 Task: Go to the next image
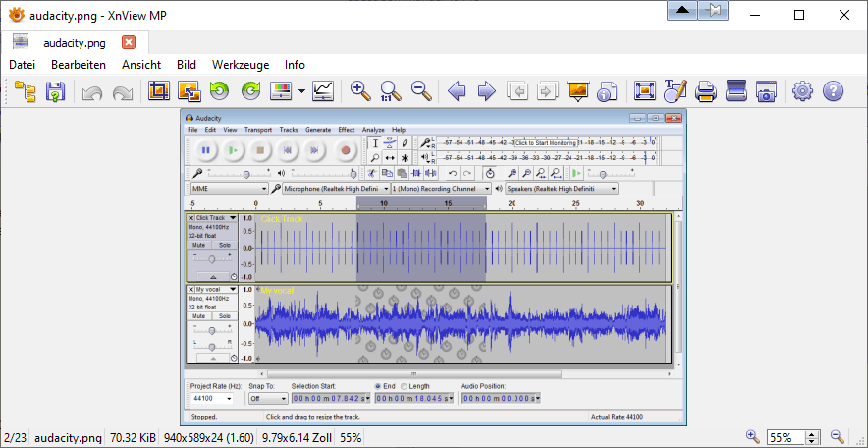pyautogui.click(x=486, y=91)
